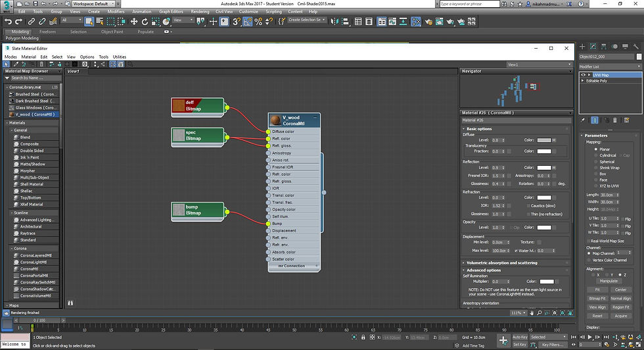Click Configure Modifier Sets icon
This screenshot has width=644, height=350.
pyautogui.click(x=627, y=120)
